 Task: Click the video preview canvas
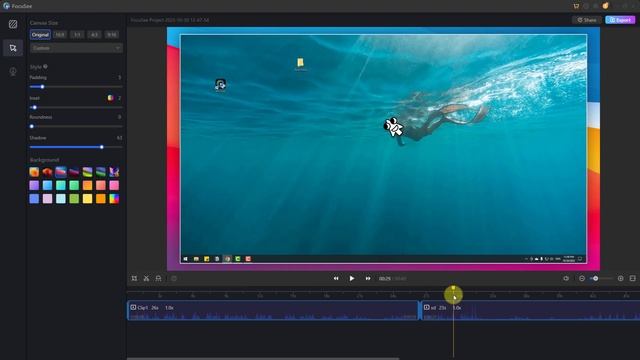point(383,149)
